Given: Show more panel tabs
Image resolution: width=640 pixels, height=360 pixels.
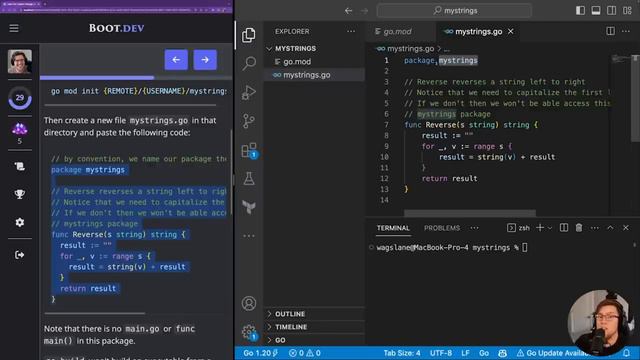Looking at the screenshot, I should coord(474,228).
